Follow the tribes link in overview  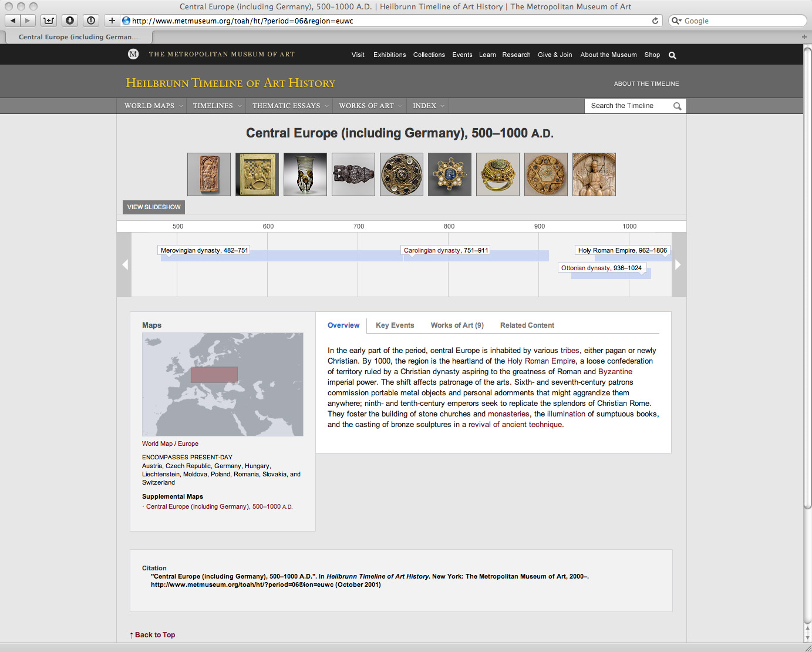(570, 351)
